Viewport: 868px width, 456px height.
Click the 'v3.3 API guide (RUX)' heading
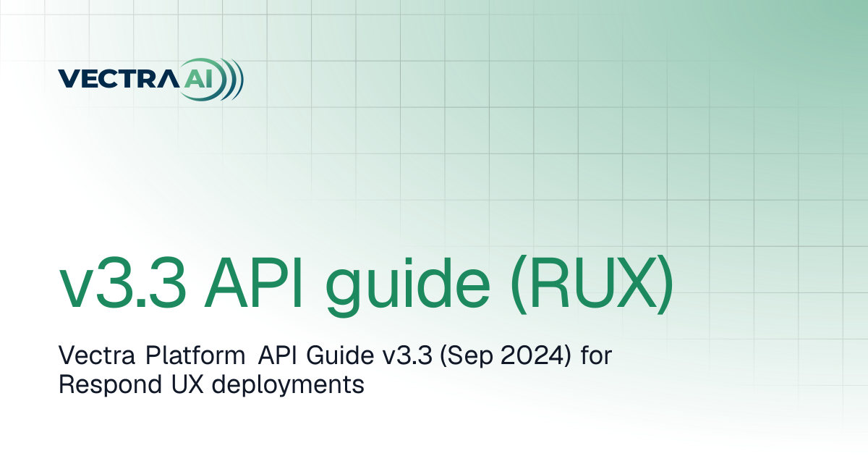pyautogui.click(x=365, y=285)
